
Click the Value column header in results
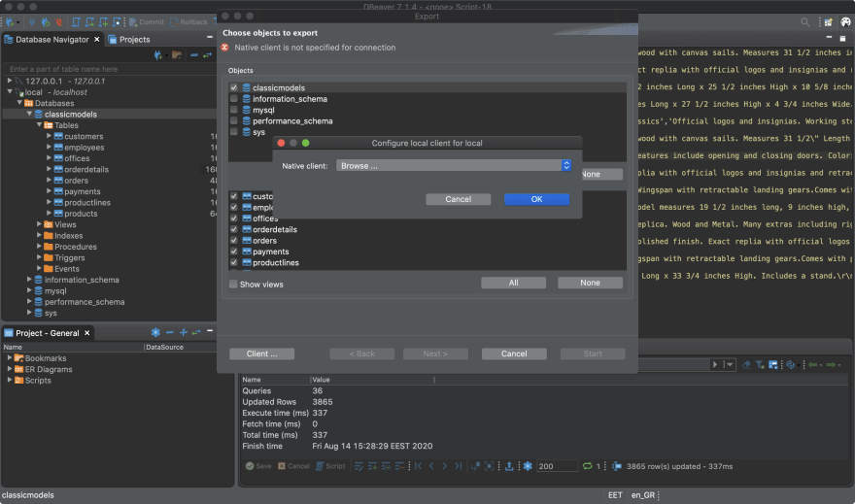[x=322, y=380]
